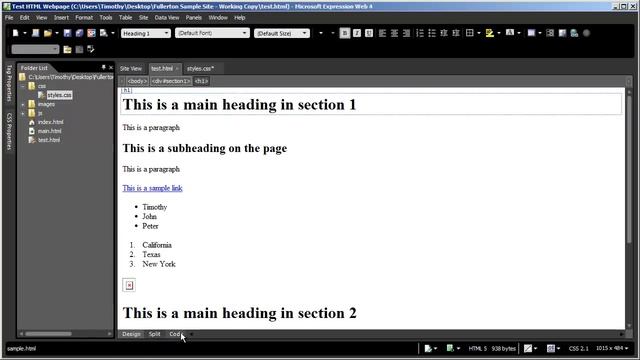
Task: Toggle Bold formatting
Action: [344, 33]
